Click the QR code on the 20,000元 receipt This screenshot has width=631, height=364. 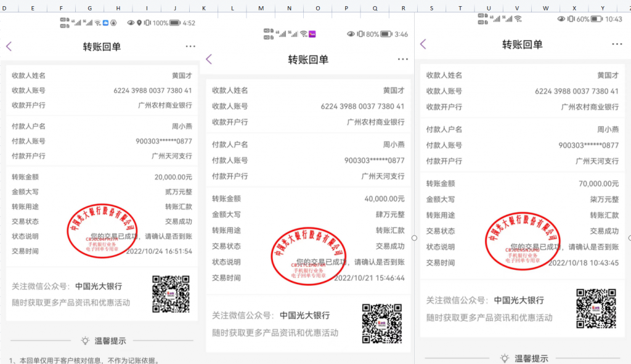[171, 294]
